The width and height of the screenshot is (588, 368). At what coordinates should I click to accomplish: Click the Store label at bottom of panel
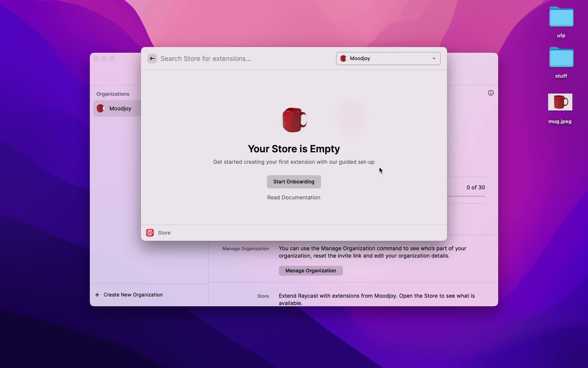point(164,232)
